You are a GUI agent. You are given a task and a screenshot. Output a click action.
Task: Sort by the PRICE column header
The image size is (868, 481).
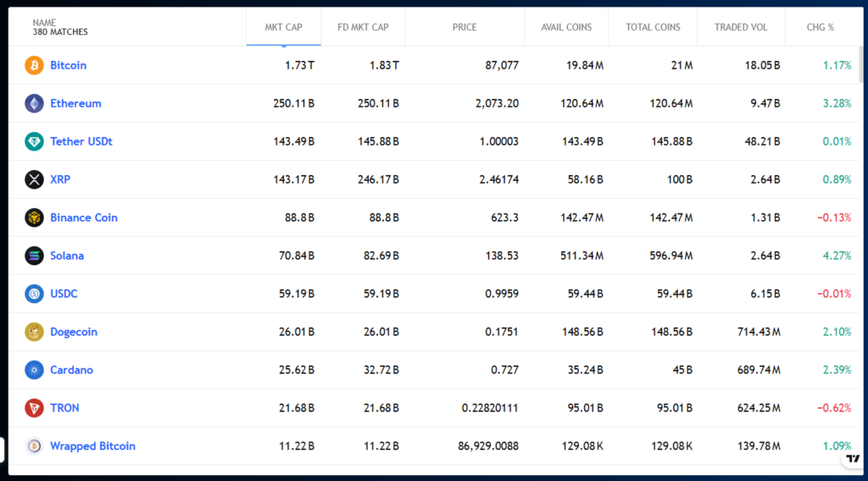pos(465,27)
